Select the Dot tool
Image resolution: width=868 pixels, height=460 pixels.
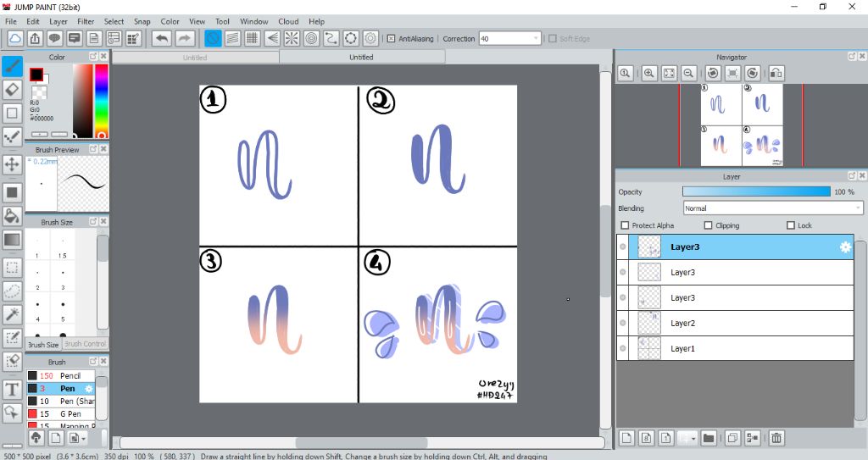(12, 136)
